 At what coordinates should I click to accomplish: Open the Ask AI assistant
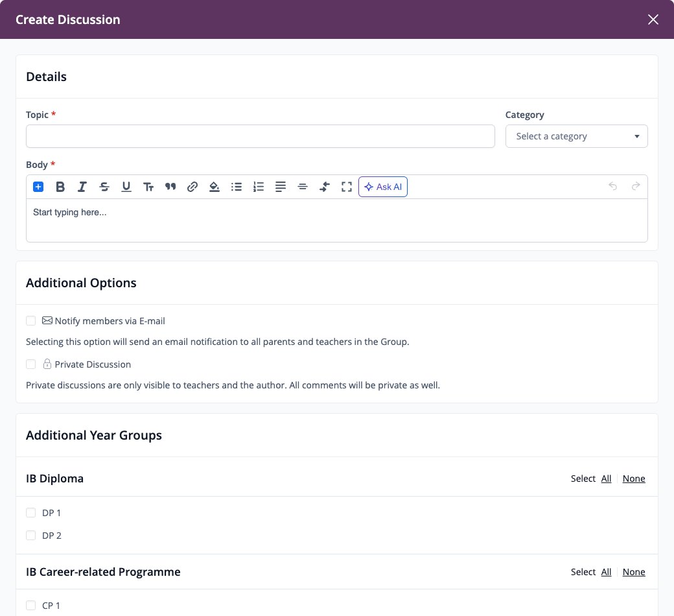(383, 187)
